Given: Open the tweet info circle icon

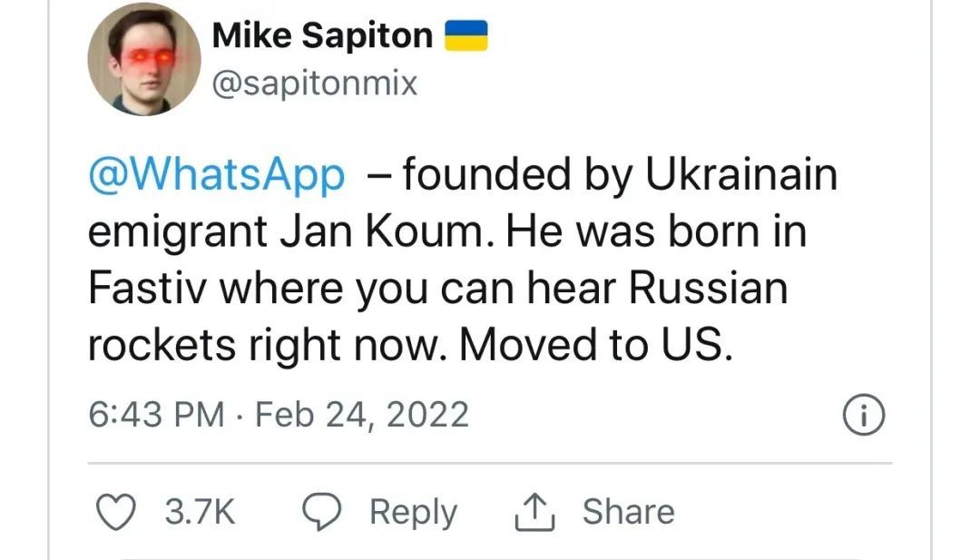Looking at the screenshot, I should [863, 417].
